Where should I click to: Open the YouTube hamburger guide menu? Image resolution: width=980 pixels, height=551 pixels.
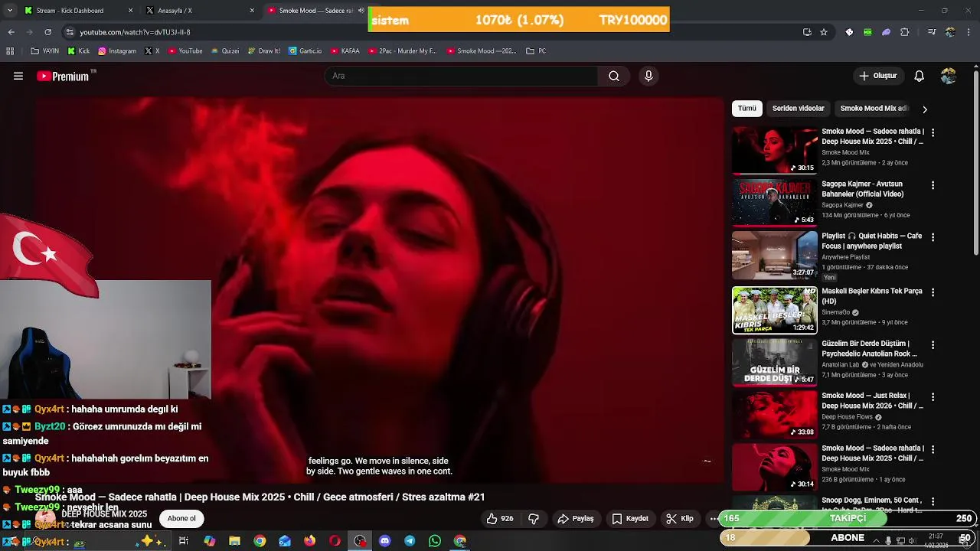[x=18, y=76]
